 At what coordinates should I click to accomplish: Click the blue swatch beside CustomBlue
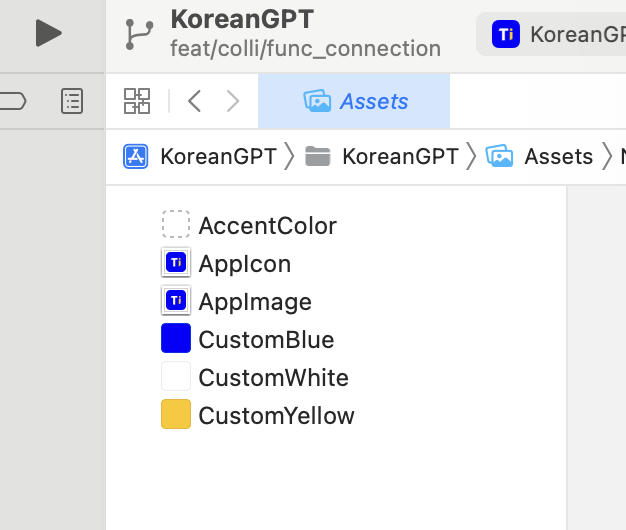(x=176, y=338)
